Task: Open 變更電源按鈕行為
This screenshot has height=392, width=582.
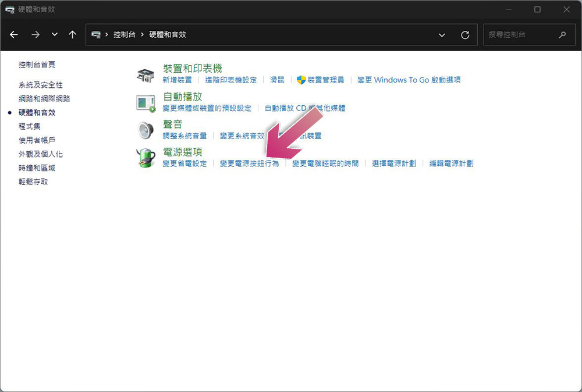Action: 250,163
